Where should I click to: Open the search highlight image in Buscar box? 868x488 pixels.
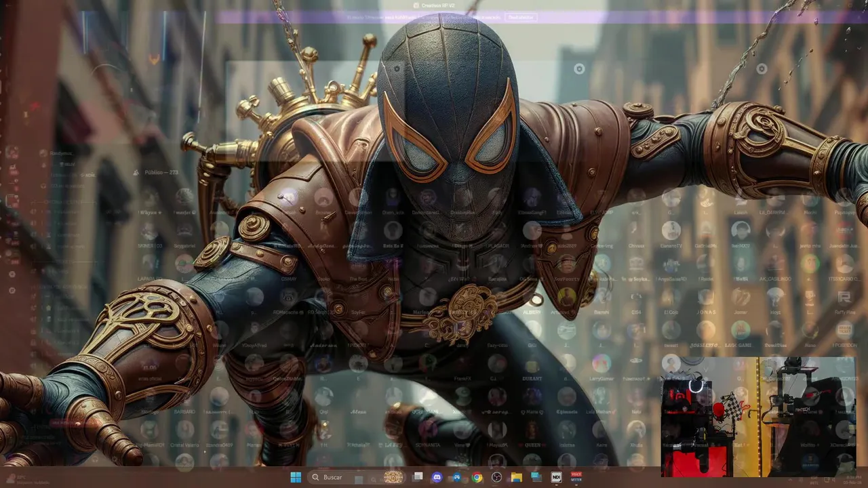(x=393, y=477)
